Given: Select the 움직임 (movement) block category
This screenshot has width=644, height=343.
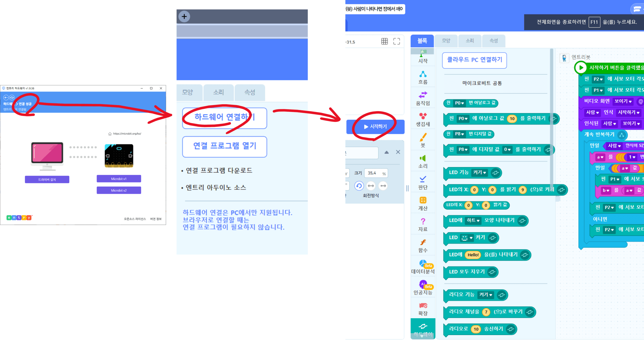Looking at the screenshot, I should point(423,98).
